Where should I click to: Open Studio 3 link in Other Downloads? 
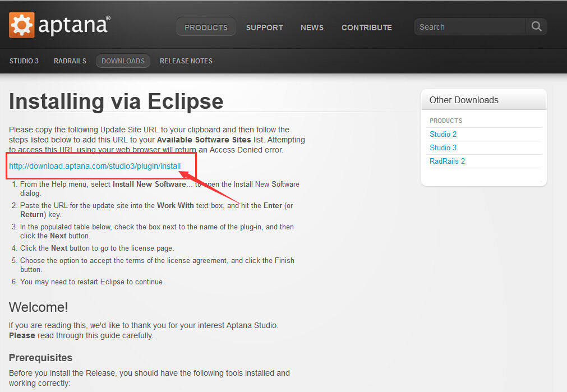(443, 148)
